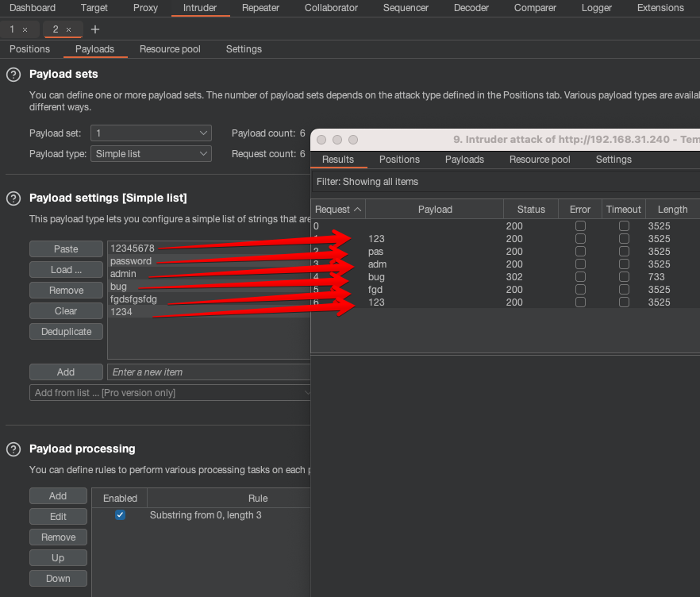Image resolution: width=700 pixels, height=597 pixels.
Task: Add a payload processing rule
Action: [x=58, y=496]
